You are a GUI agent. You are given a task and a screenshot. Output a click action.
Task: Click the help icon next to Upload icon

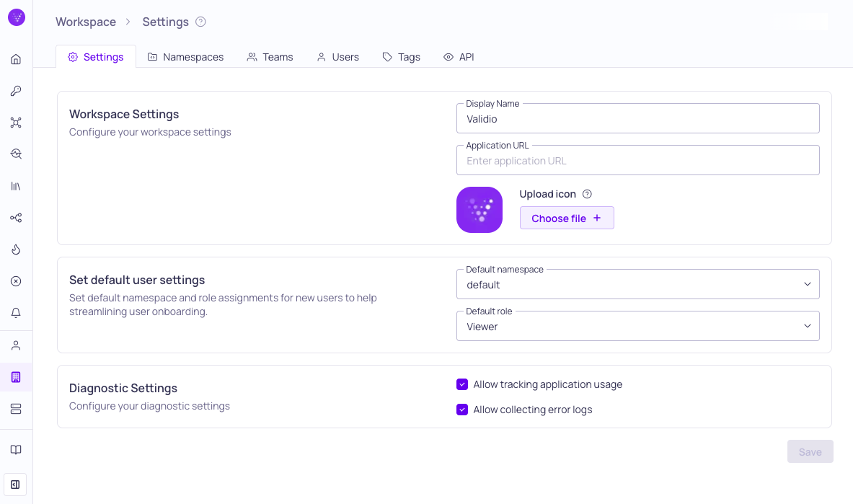(x=587, y=194)
